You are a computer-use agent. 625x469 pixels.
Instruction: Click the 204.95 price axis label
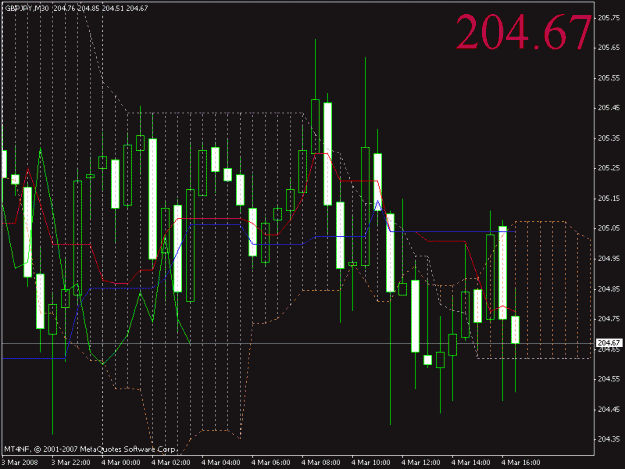tap(609, 258)
